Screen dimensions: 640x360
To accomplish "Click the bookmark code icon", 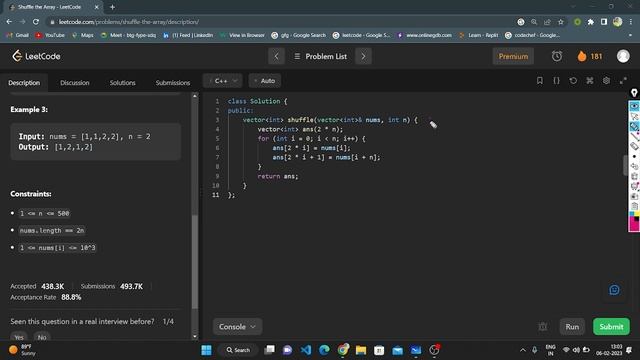I will tap(540, 80).
